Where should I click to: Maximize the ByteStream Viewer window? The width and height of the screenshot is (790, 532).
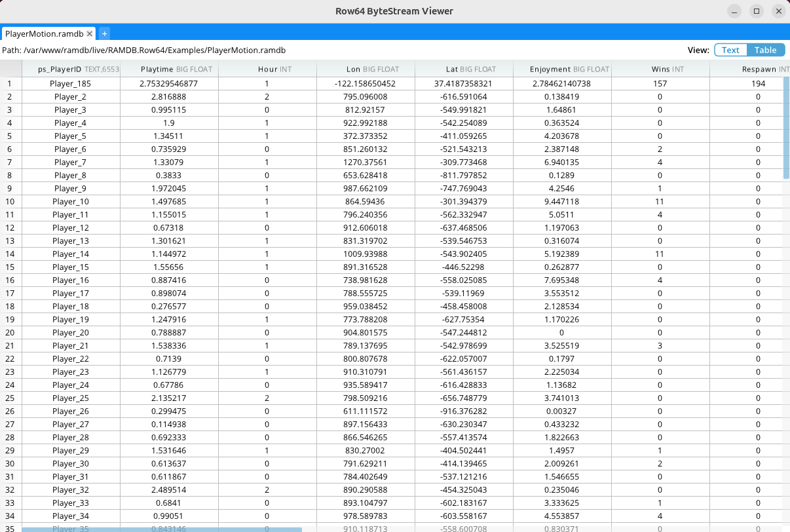pos(757,11)
